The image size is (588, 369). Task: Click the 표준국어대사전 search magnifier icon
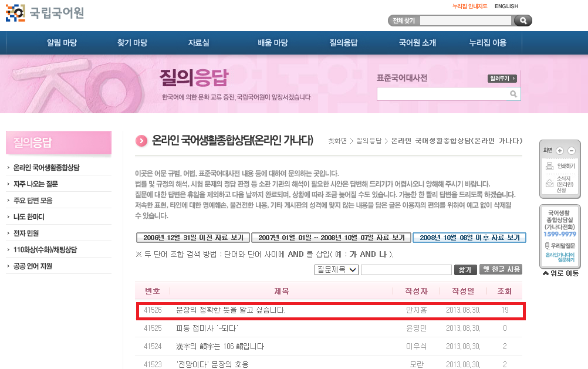pos(513,94)
